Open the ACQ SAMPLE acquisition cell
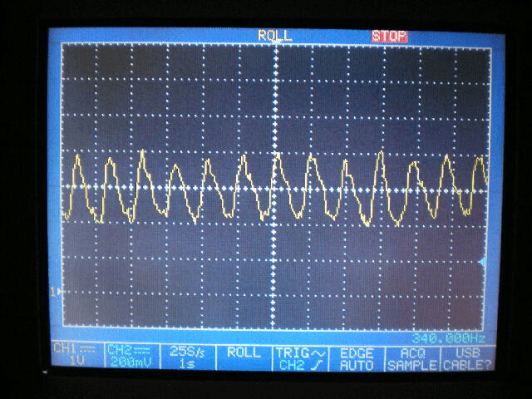This screenshot has width=532, height=399. 412,359
